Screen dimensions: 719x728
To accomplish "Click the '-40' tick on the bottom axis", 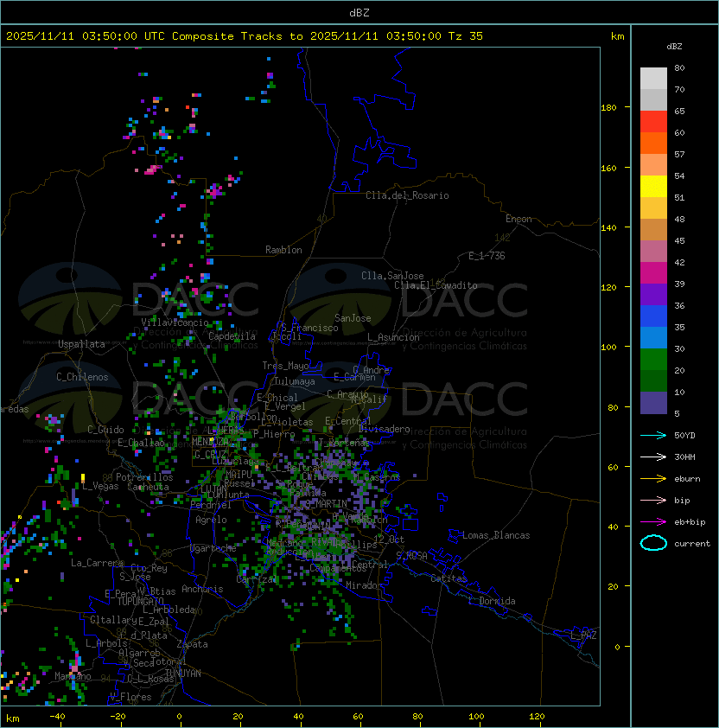I will pos(57,717).
